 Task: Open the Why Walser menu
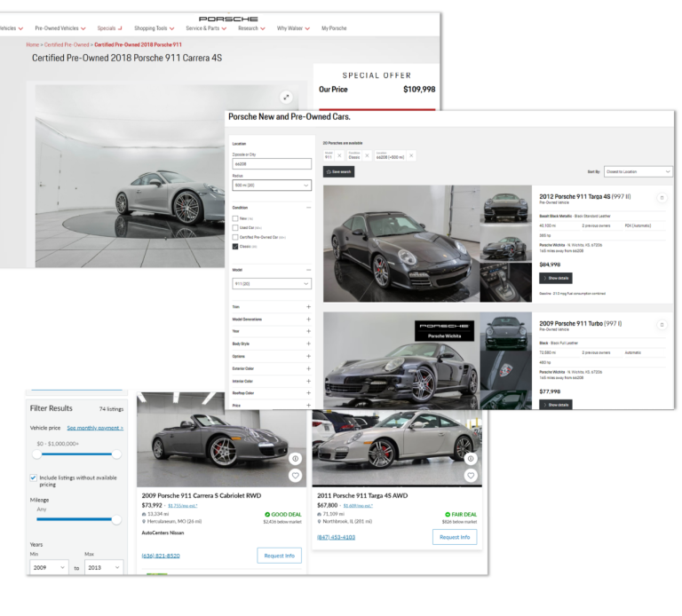point(293,28)
